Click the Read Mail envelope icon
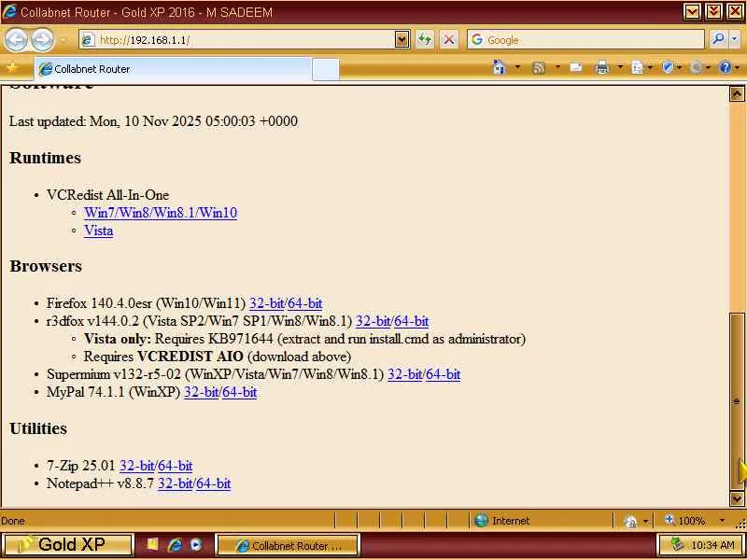This screenshot has height=560, width=747. (x=575, y=67)
